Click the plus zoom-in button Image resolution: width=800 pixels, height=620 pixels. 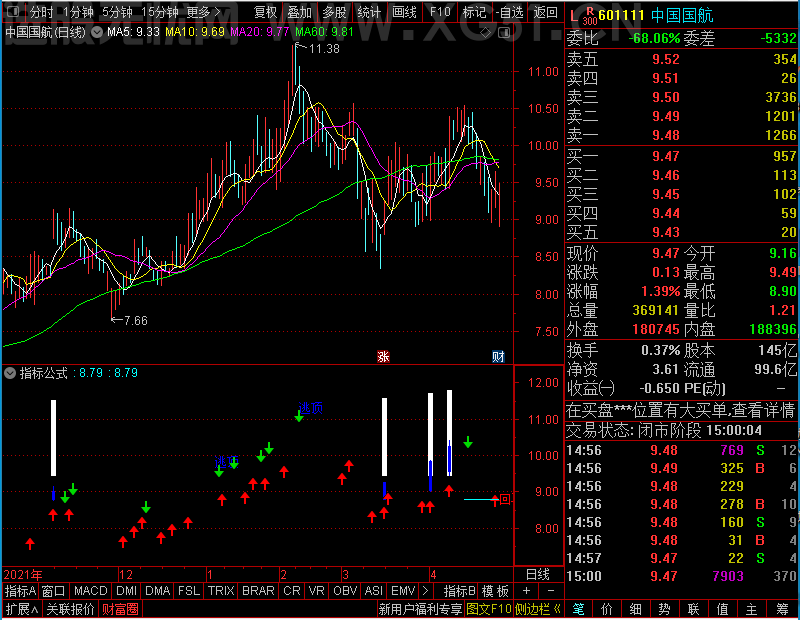coord(527,590)
